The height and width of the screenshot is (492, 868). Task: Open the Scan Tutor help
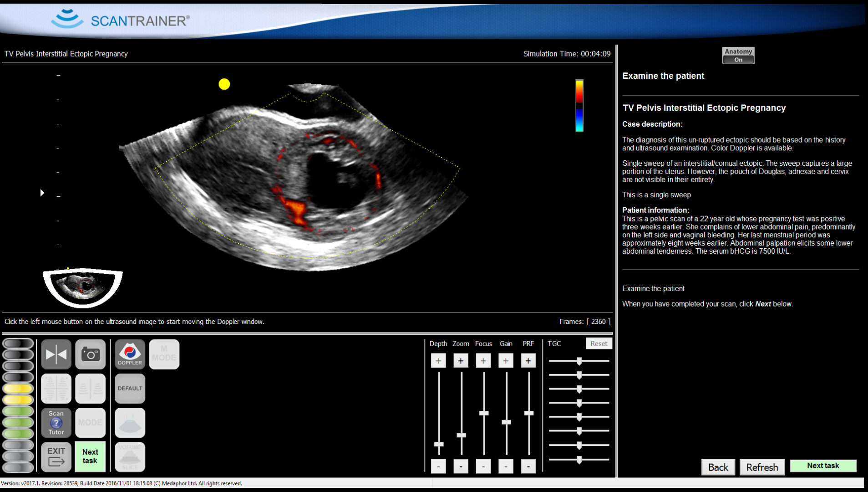(56, 423)
